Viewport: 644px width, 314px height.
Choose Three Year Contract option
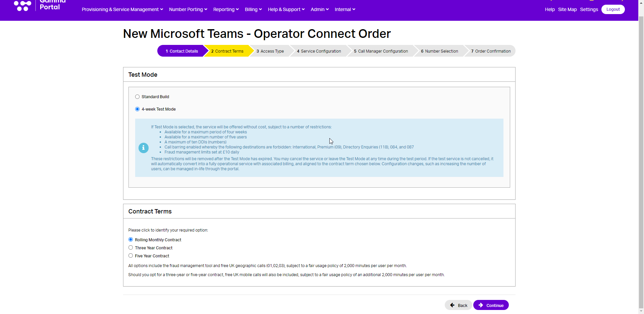coord(130,248)
